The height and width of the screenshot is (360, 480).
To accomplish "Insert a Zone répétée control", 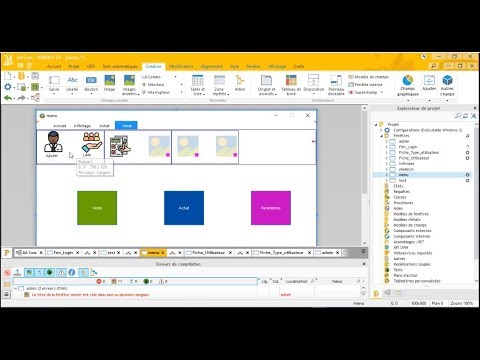I will pos(219,85).
